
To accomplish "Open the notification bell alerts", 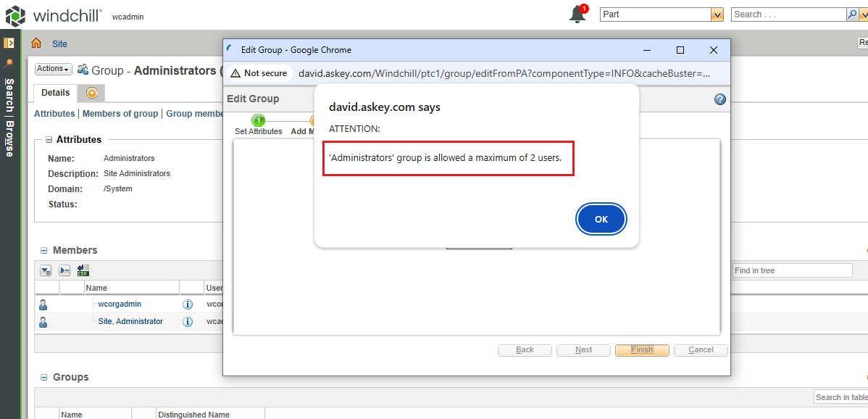I will click(576, 14).
